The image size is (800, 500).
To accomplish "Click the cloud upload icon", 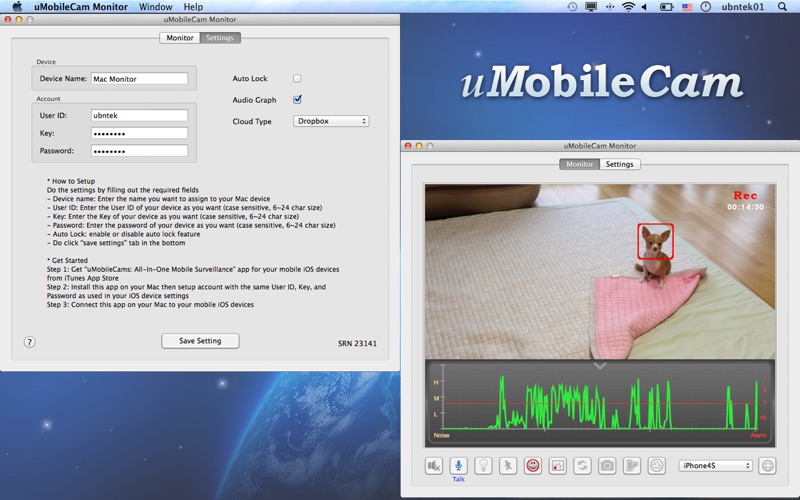I will [657, 465].
